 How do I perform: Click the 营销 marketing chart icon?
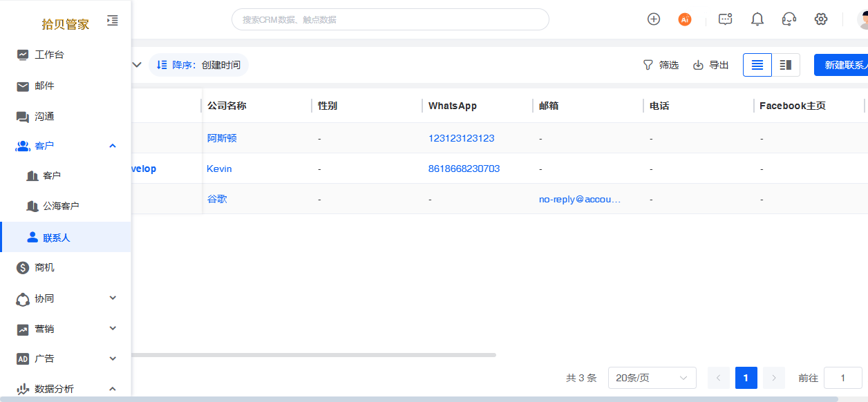pos(23,329)
